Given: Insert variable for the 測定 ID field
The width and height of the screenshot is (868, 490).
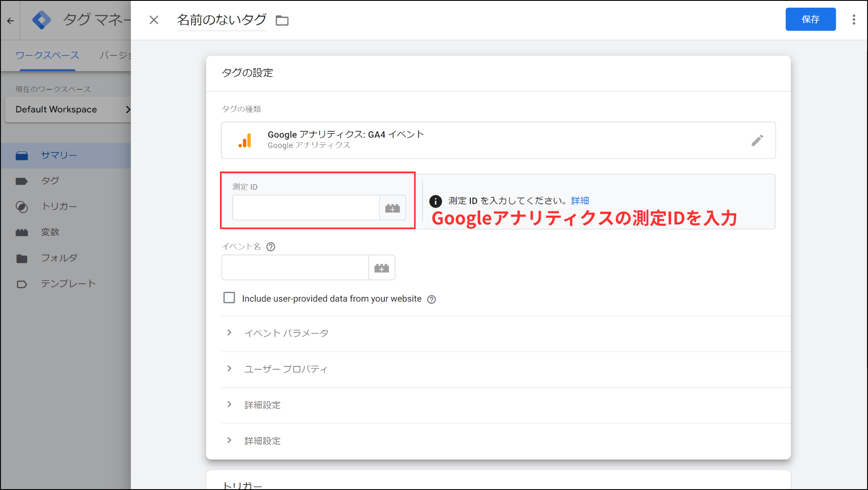Looking at the screenshot, I should (x=392, y=208).
